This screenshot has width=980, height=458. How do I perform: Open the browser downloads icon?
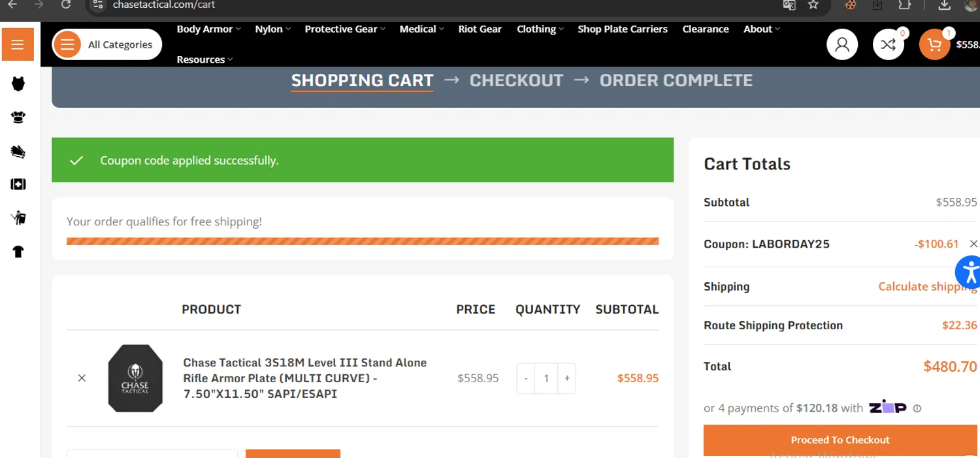[x=944, y=5]
